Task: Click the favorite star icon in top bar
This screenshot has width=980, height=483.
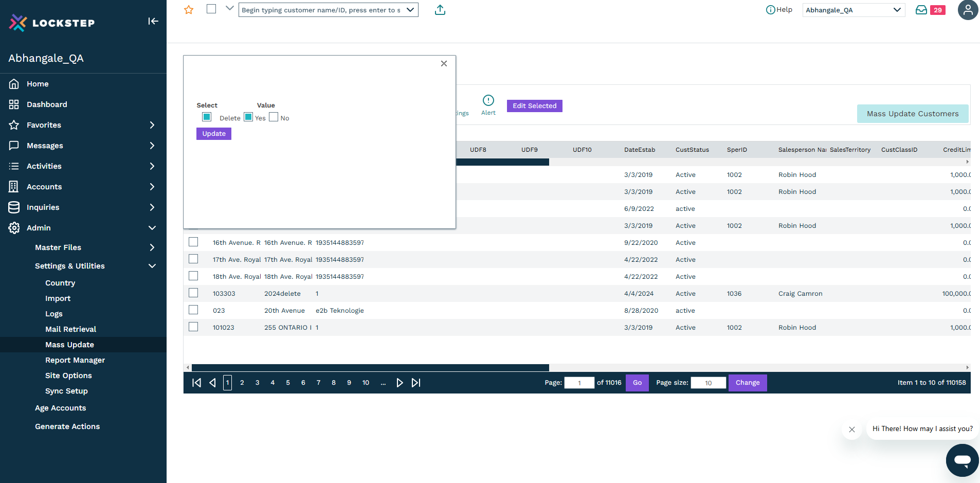Action: [189, 10]
